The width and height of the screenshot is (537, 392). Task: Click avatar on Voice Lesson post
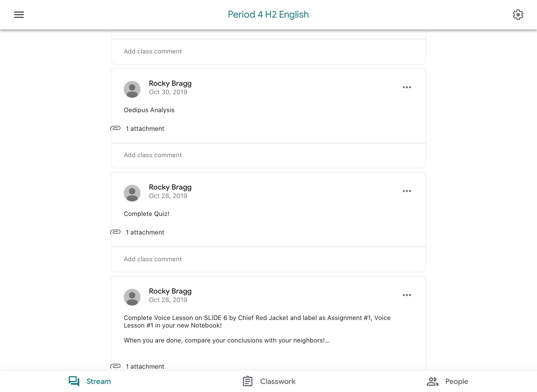(132, 297)
